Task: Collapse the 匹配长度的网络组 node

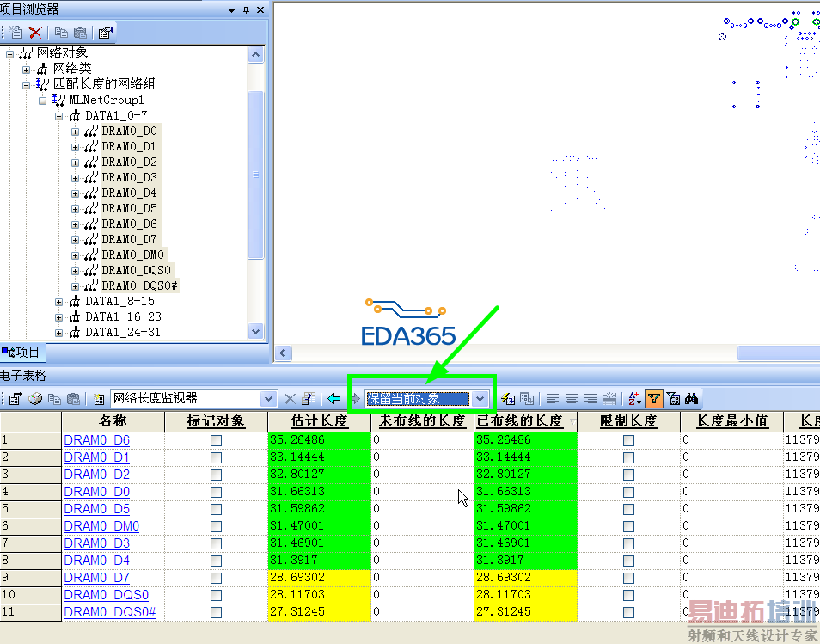Action: click(x=26, y=85)
